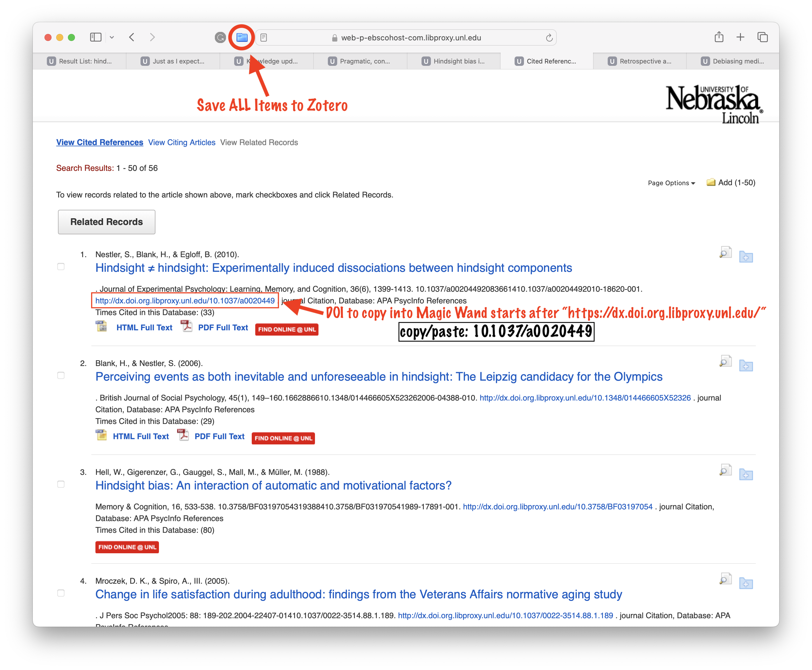Click the Grammarly extension icon
Viewport: 812px width, 670px height.
click(x=220, y=37)
